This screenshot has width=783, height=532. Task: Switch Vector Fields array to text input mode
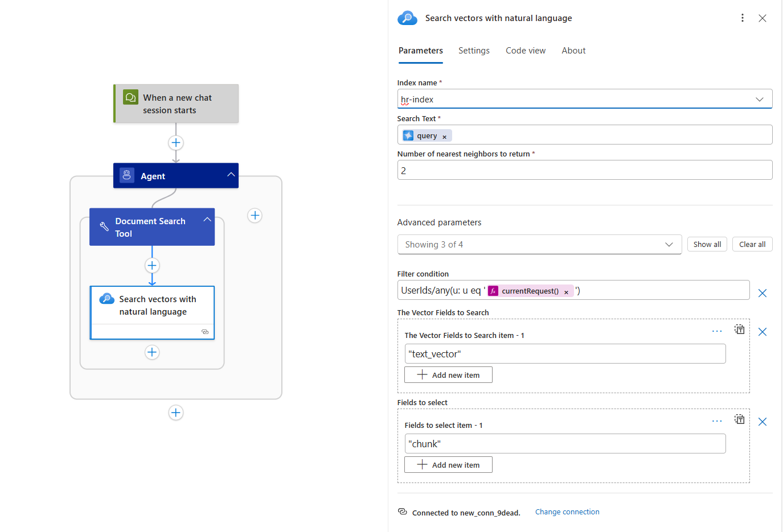[739, 329]
